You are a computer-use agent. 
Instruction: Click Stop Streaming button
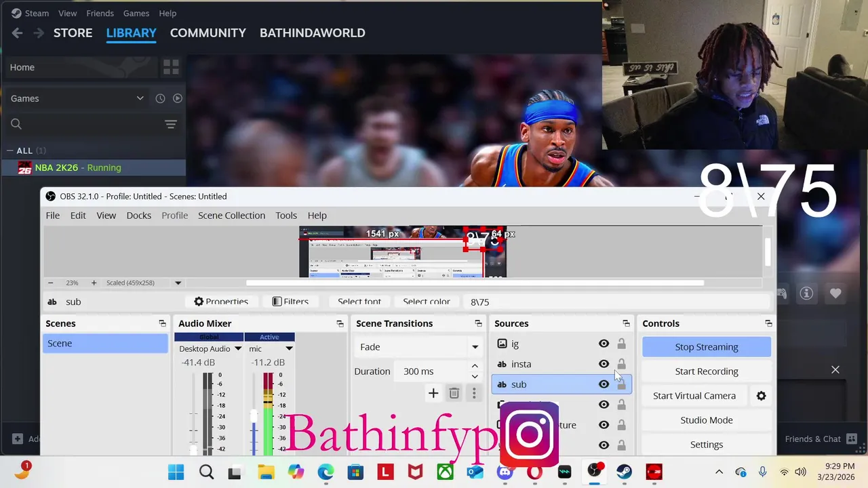707,347
